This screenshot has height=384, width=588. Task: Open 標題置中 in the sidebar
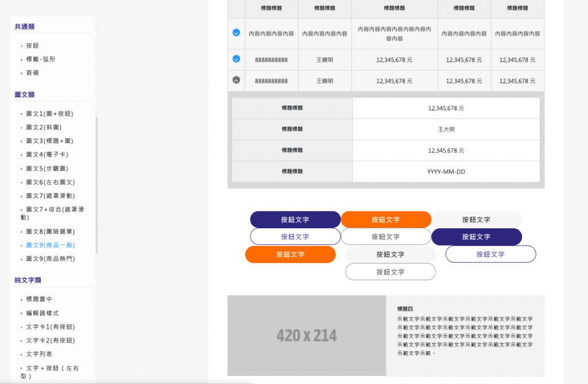click(x=39, y=299)
